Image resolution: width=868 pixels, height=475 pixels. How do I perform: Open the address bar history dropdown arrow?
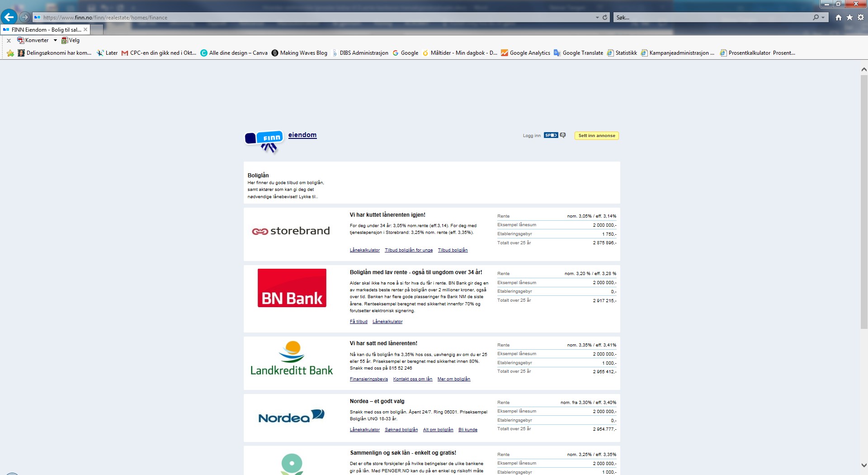click(x=597, y=17)
